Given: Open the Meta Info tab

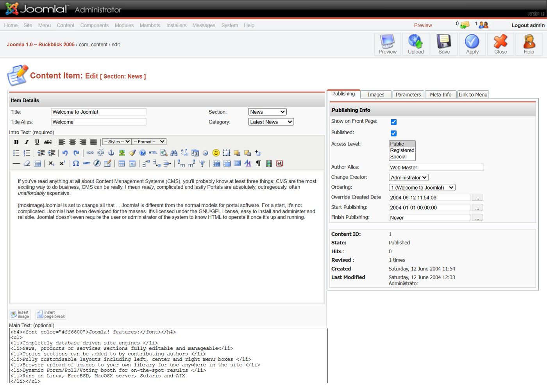Looking at the screenshot, I should [x=441, y=95].
